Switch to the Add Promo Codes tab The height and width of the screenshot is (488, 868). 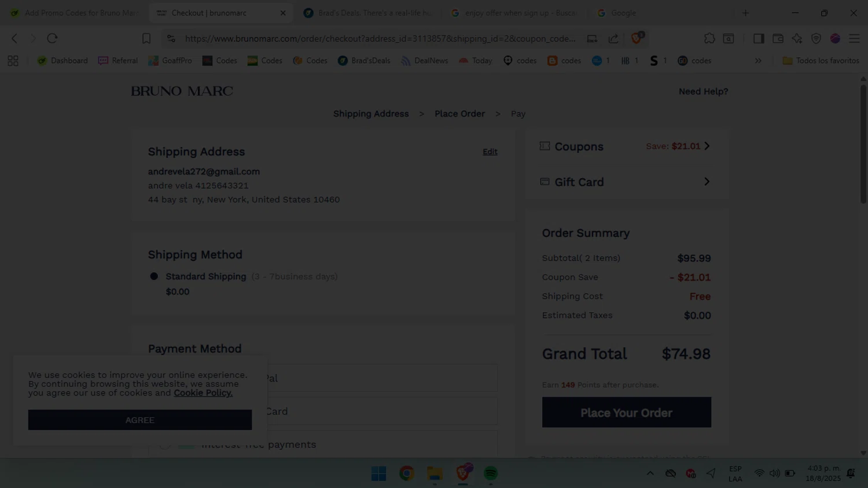[75, 13]
